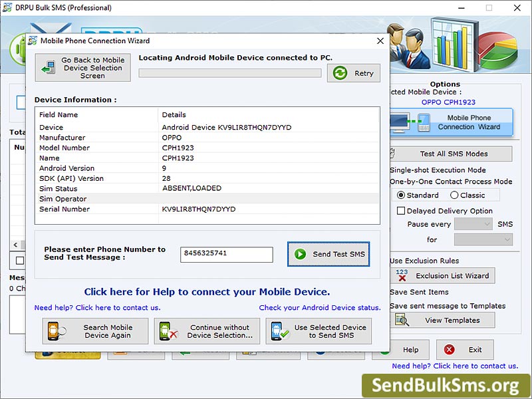
Task: Click the View Templates magnifier icon
Action: (x=402, y=320)
